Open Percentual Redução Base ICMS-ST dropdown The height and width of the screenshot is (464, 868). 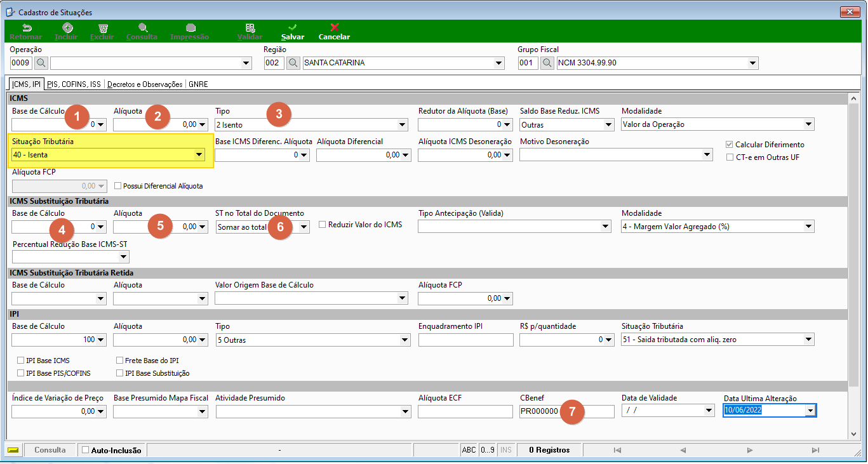point(124,256)
